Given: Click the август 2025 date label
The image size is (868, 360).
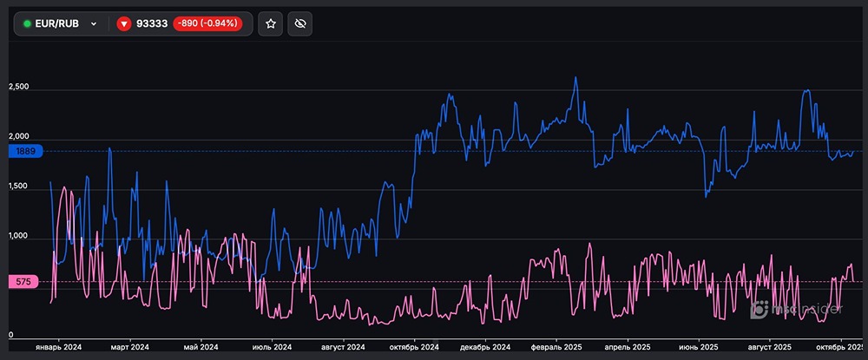Looking at the screenshot, I should point(769,347).
